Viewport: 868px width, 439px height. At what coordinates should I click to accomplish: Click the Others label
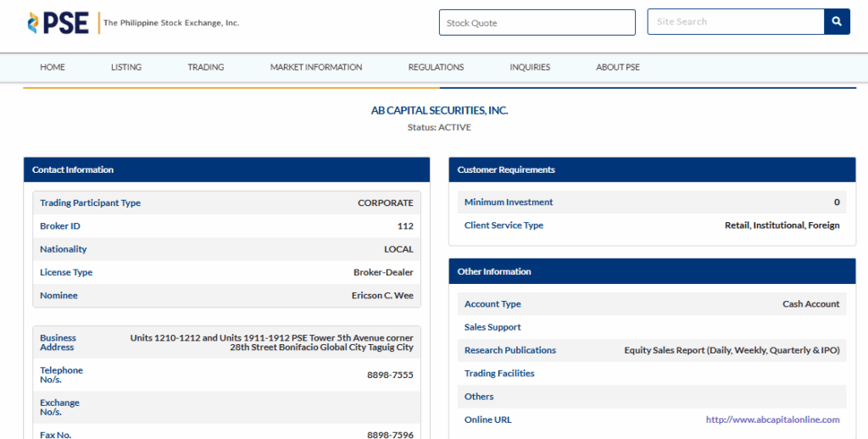(x=479, y=397)
